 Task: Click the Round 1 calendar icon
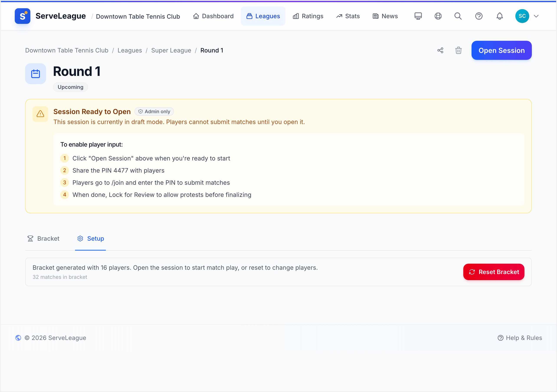tap(35, 74)
